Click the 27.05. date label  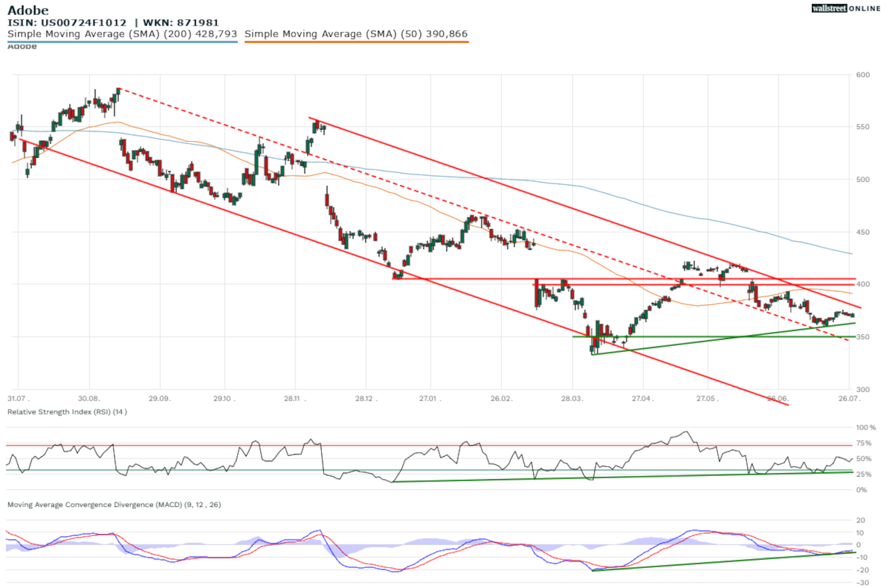(707, 399)
